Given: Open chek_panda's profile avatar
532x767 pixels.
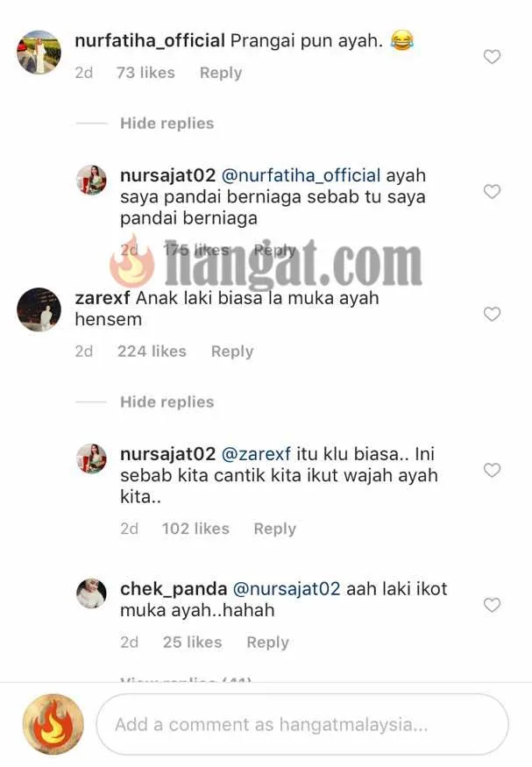Looking at the screenshot, I should [x=91, y=593].
